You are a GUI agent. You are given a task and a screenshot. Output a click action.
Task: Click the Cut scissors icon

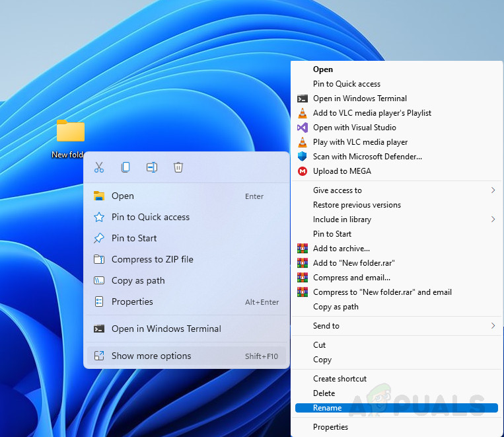click(99, 167)
